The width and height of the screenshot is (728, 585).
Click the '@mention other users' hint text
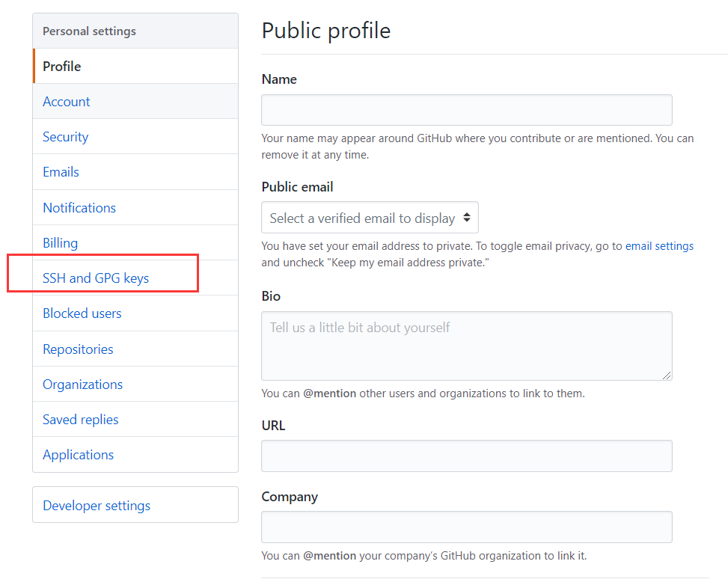coord(423,393)
